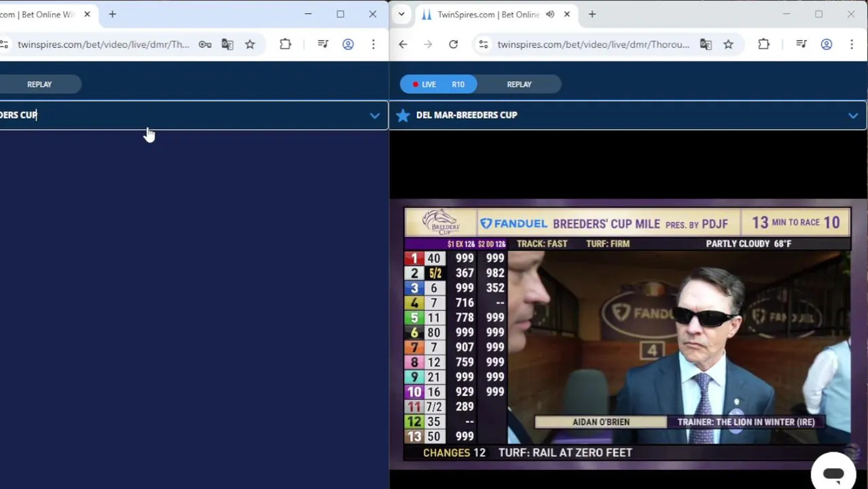Bookmark the page with the star in left window
This screenshot has height=489, width=868.
[x=250, y=45]
